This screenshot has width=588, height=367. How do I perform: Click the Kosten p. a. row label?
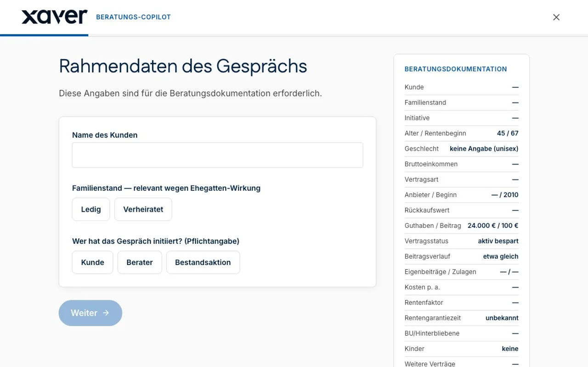pos(422,287)
